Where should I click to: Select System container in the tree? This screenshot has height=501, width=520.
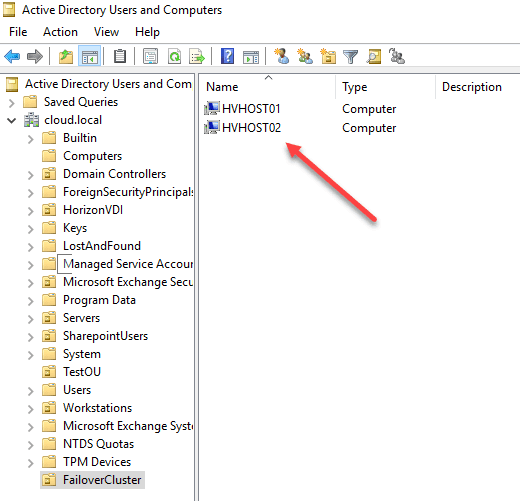tap(82, 354)
